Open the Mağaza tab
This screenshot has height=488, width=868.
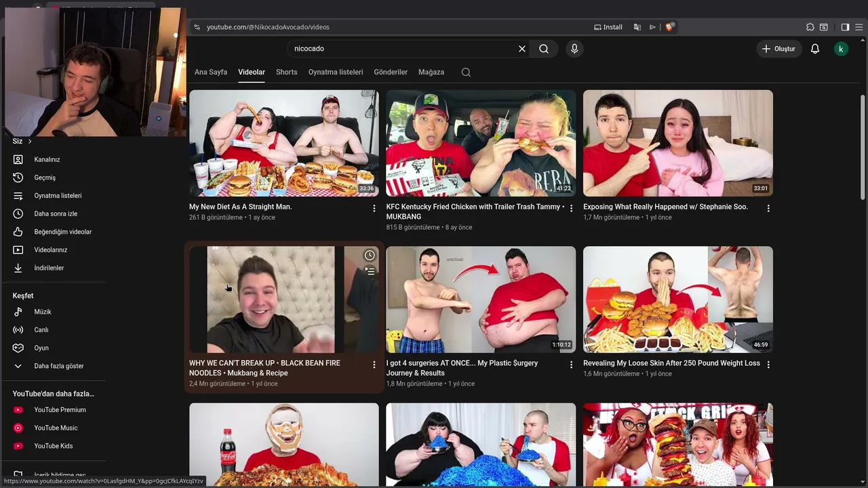(431, 72)
